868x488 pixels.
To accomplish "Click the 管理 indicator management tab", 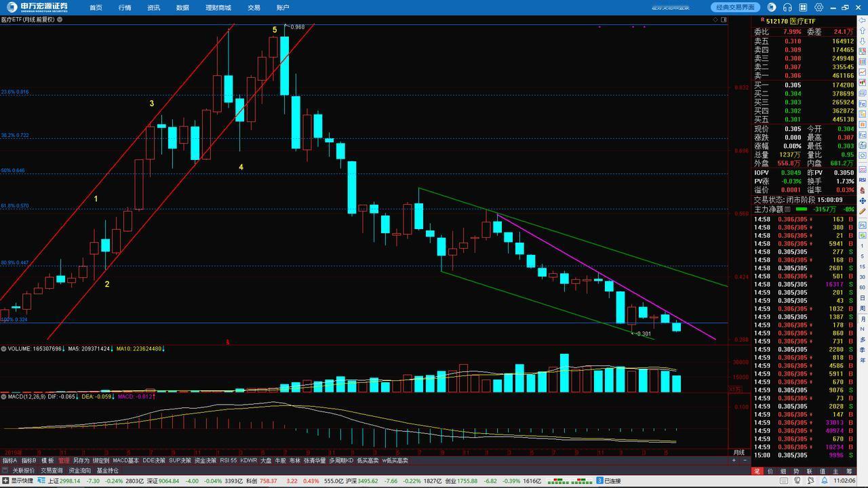I will (64, 460).
